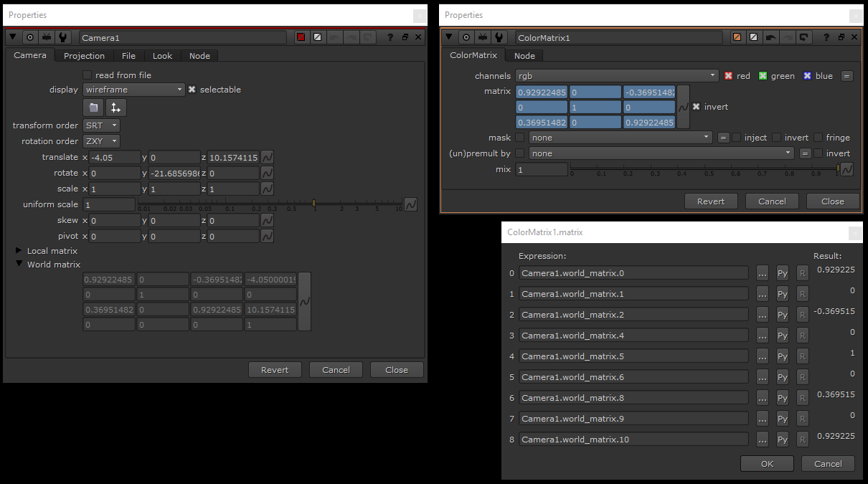868x484 pixels.
Task: Open the mask dropdown set to none
Action: (x=620, y=137)
